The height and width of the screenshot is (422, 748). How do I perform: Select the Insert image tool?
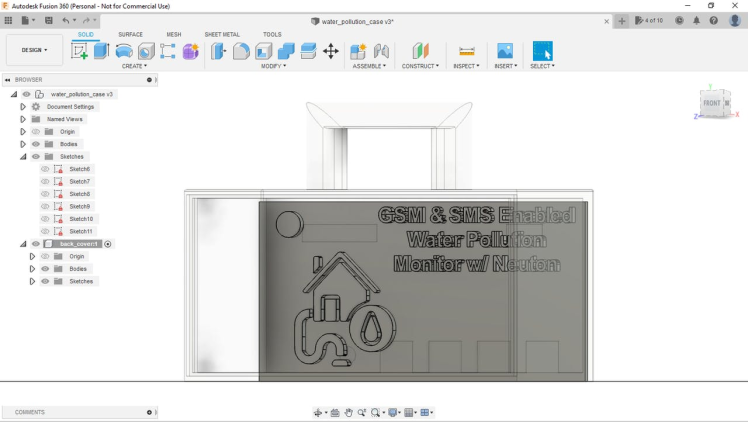505,51
